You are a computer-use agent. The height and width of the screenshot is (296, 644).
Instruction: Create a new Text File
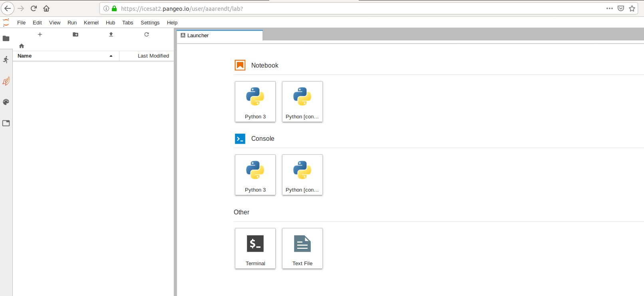pos(302,248)
